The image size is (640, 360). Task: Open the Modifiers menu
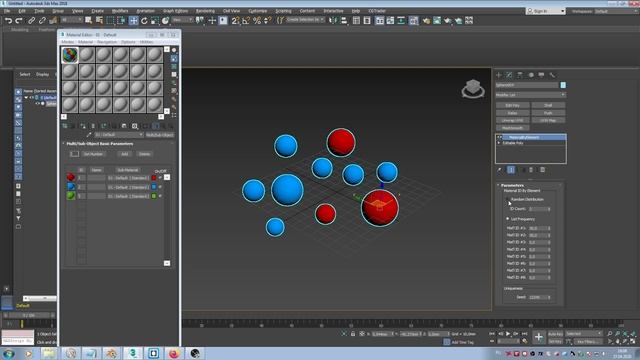120,11
